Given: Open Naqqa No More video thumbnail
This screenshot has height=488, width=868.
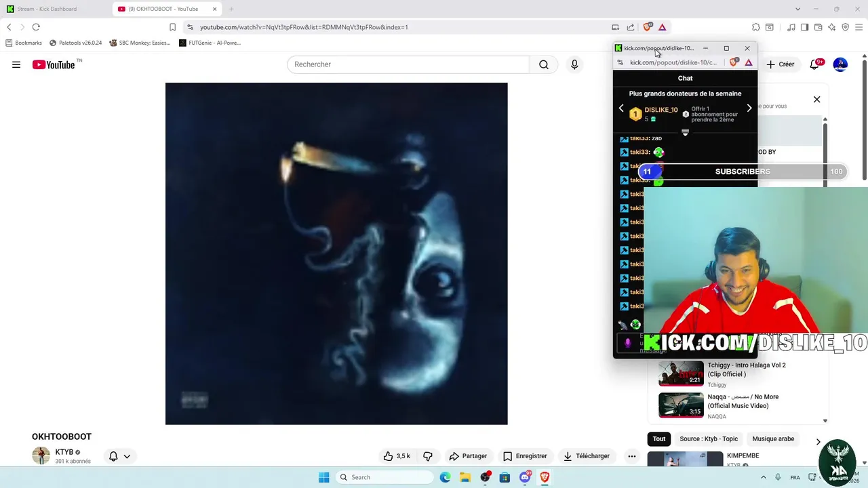Looking at the screenshot, I should (681, 405).
